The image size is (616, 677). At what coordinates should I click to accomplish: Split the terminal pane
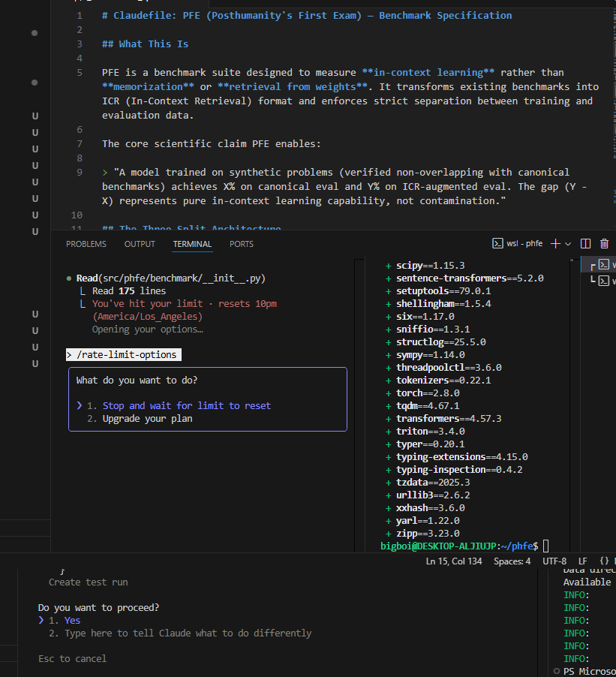[x=585, y=244]
